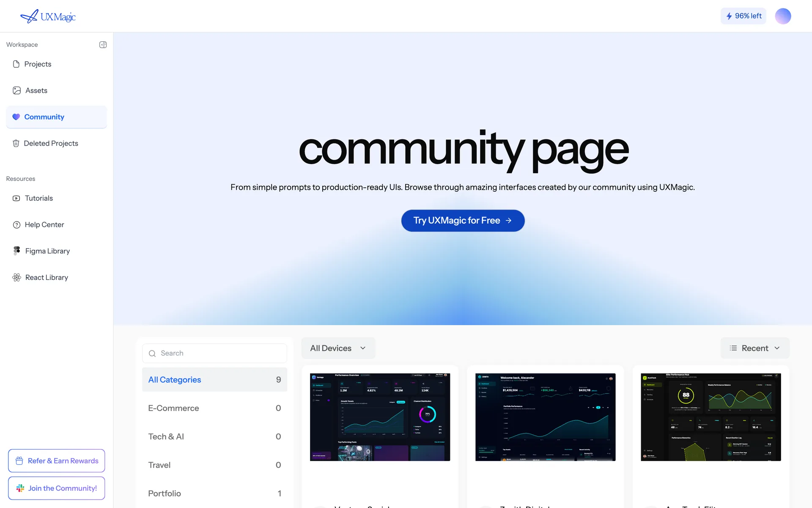The height and width of the screenshot is (508, 812).
Task: Click the Tutorials play icon
Action: coord(16,198)
